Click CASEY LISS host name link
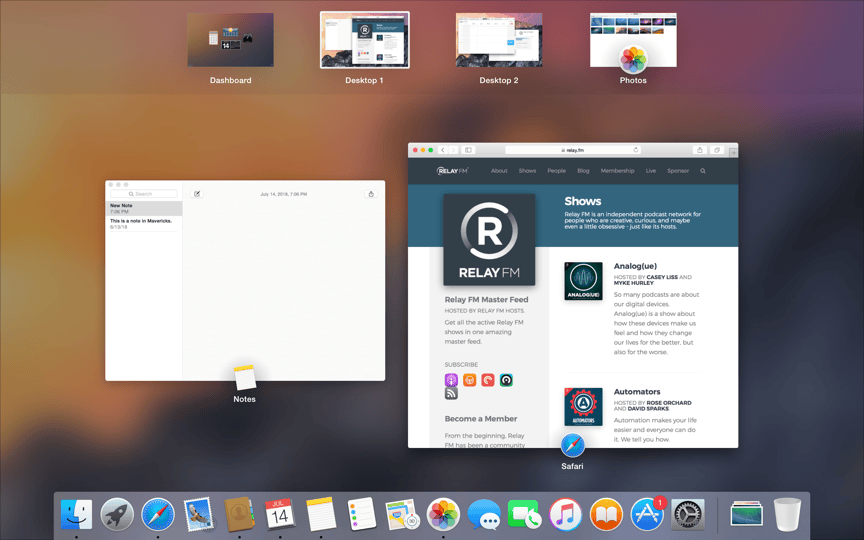This screenshot has height=540, width=864. pyautogui.click(x=662, y=277)
